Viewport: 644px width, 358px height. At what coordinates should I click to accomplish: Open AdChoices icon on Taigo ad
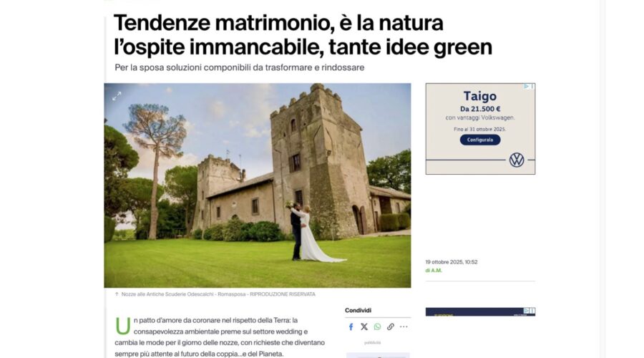point(526,87)
